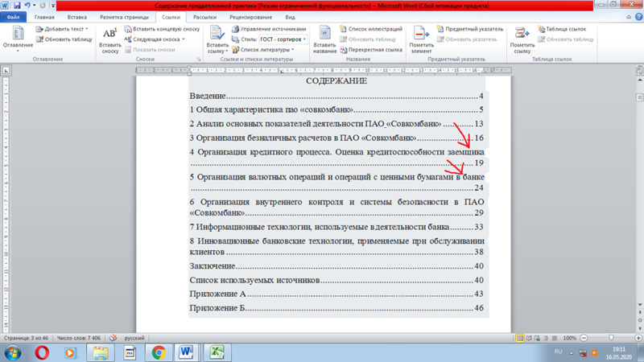This screenshot has width=644, height=362.
Task: Click the zoom slider handle
Action: pyautogui.click(x=611, y=338)
